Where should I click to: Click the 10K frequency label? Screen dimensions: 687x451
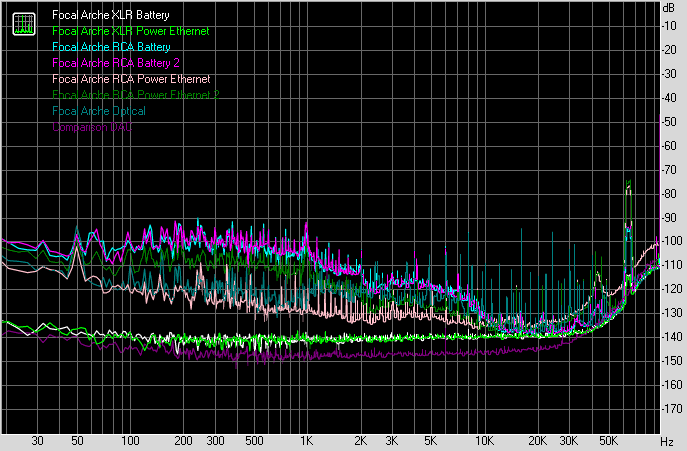[x=485, y=441]
